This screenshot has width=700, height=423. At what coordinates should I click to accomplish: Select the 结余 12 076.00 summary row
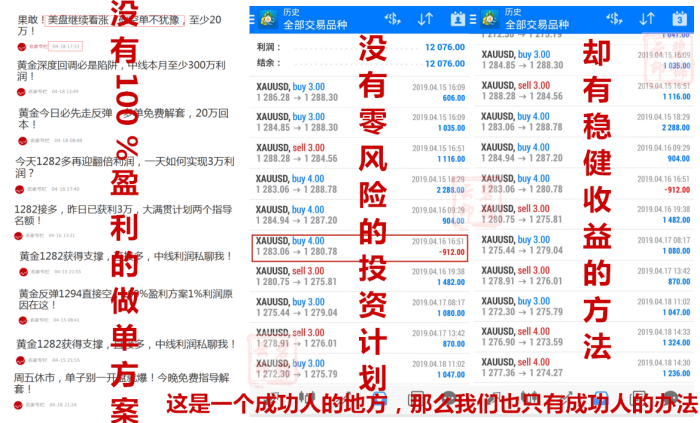point(360,63)
